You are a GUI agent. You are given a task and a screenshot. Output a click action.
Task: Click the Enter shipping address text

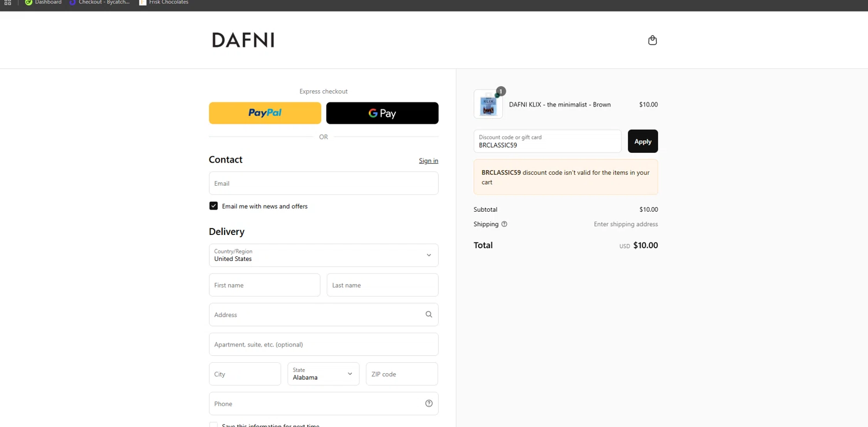pos(626,224)
